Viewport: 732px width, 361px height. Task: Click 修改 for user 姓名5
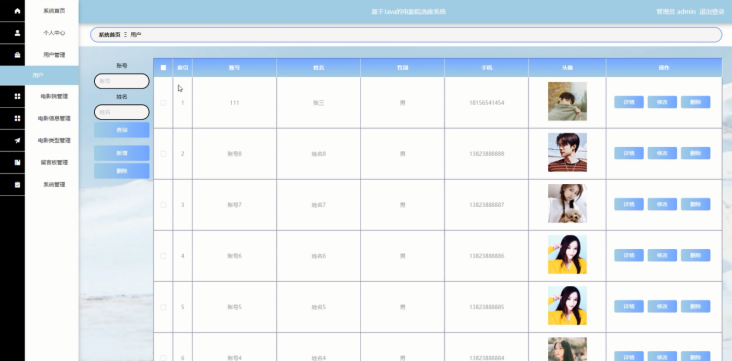coord(662,306)
